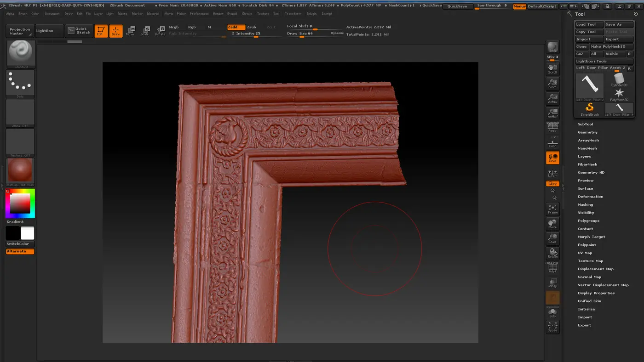The height and width of the screenshot is (362, 644).
Task: Adjust the Z Intensity slider
Action: click(x=246, y=34)
